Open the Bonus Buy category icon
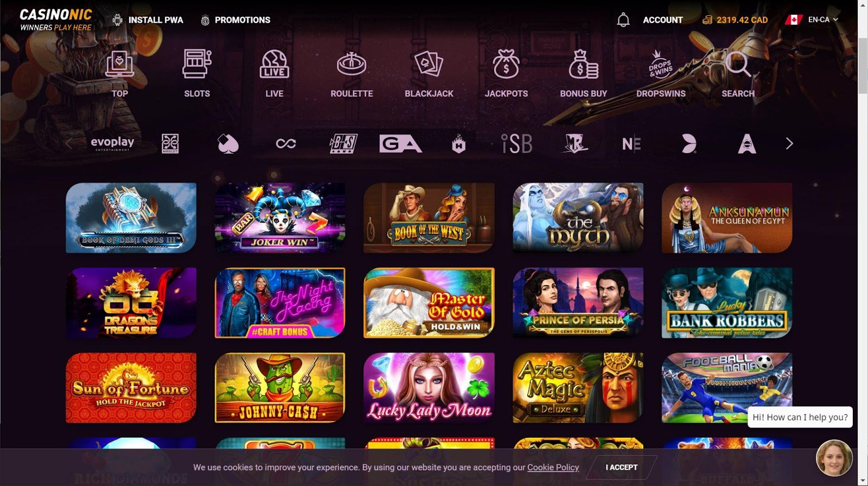This screenshot has width=868, height=486. 584,64
